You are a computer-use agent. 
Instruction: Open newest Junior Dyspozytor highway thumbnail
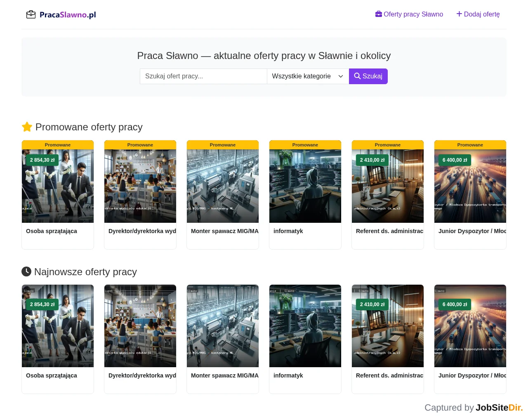coord(470,326)
